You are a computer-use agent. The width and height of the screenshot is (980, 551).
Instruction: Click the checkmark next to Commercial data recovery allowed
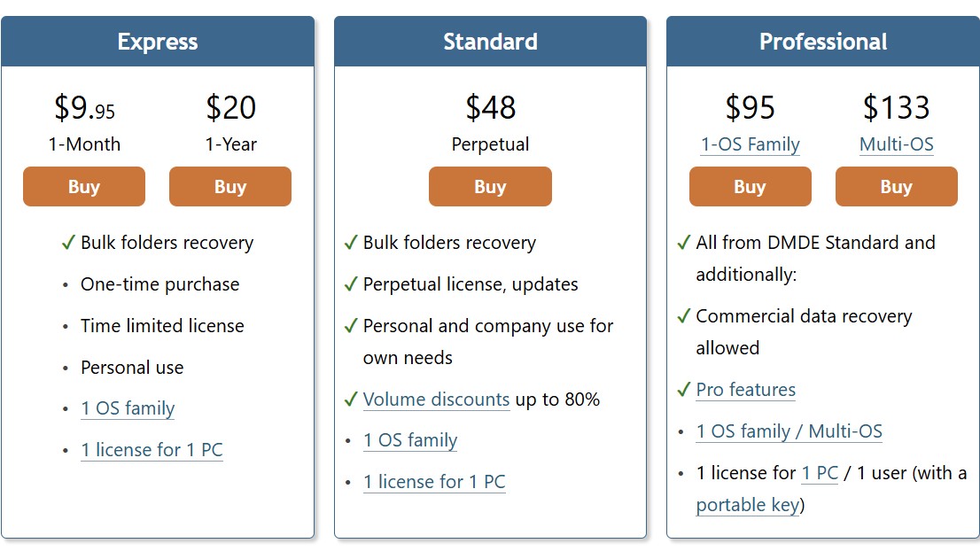(x=683, y=316)
